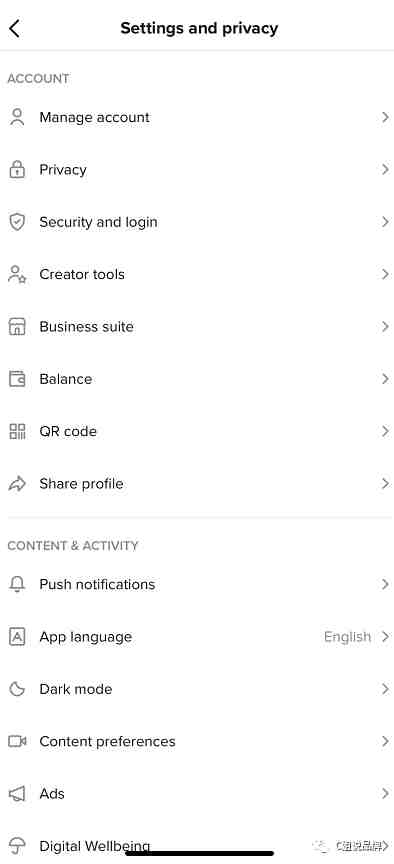The width and height of the screenshot is (394, 864).
Task: Select the Creator tools menu row
Action: click(197, 274)
